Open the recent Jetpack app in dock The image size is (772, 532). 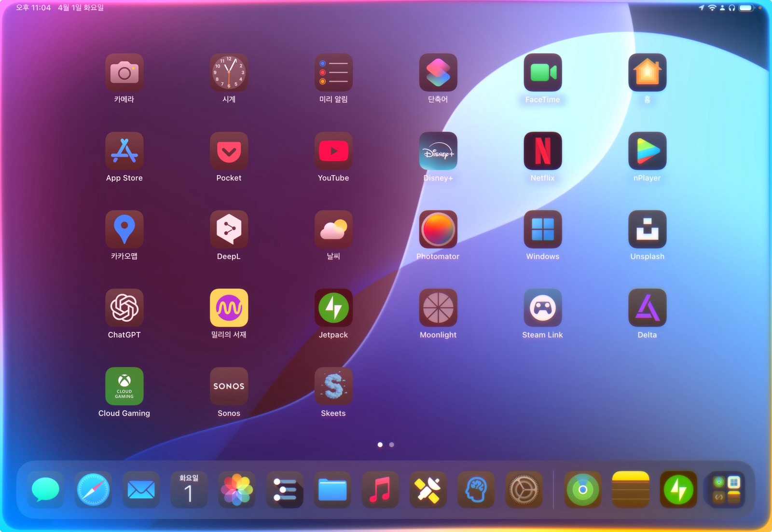coord(678,490)
